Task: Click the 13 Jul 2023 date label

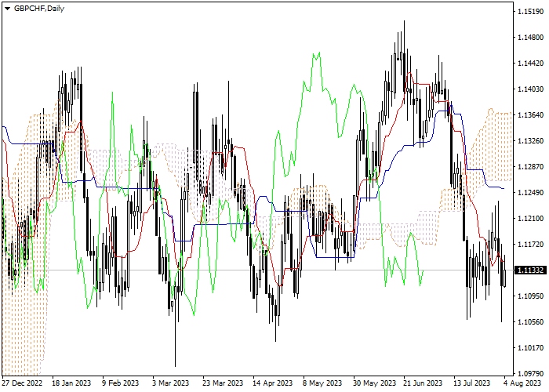Action: coord(472,383)
